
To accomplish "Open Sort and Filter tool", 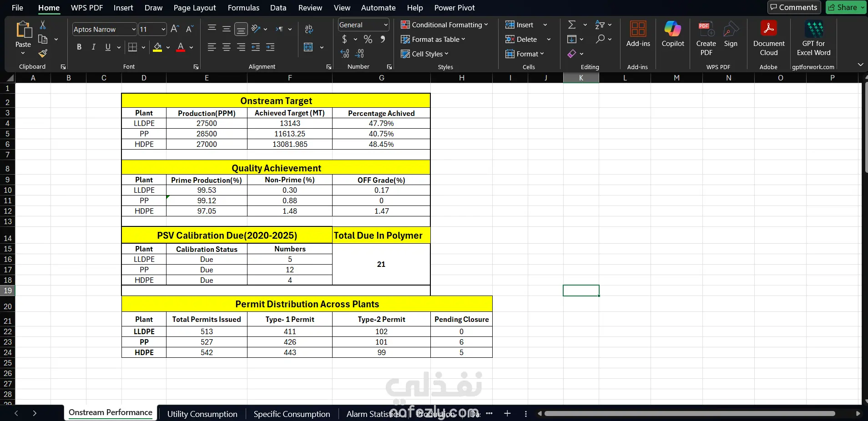I will [600, 25].
